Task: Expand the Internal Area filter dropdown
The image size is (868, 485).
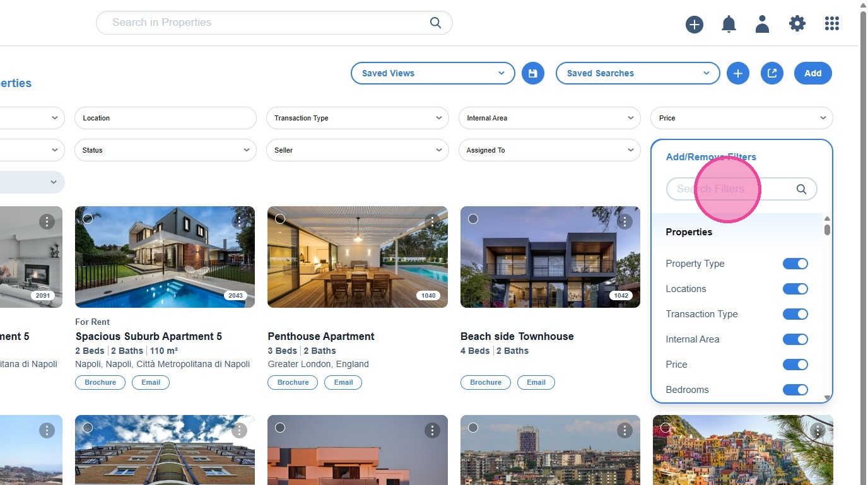Action: [x=550, y=118]
